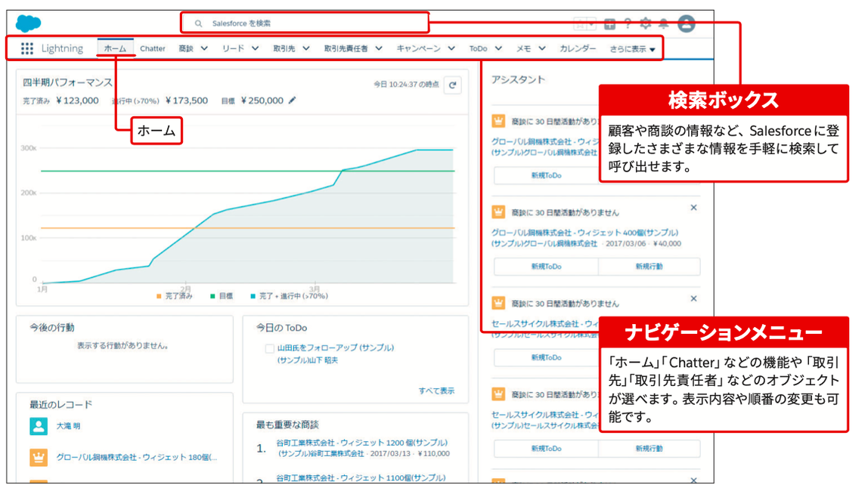This screenshot has width=868, height=494.
Task: Open the Chatter tab
Action: [x=152, y=48]
